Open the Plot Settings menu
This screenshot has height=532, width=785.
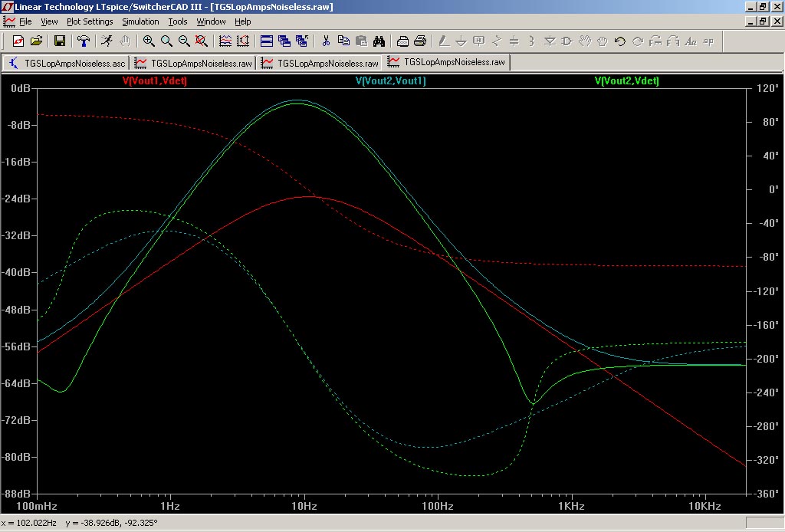click(x=90, y=21)
